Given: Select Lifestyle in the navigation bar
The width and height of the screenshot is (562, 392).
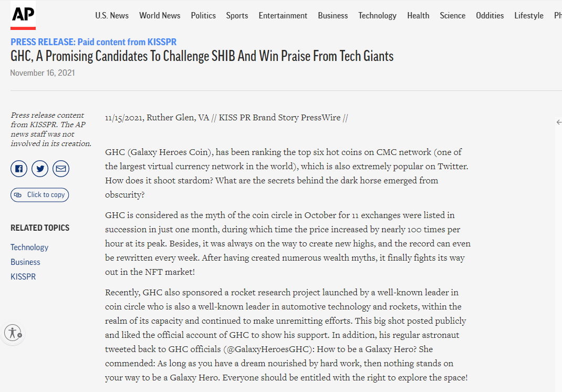Looking at the screenshot, I should pyautogui.click(x=529, y=15).
